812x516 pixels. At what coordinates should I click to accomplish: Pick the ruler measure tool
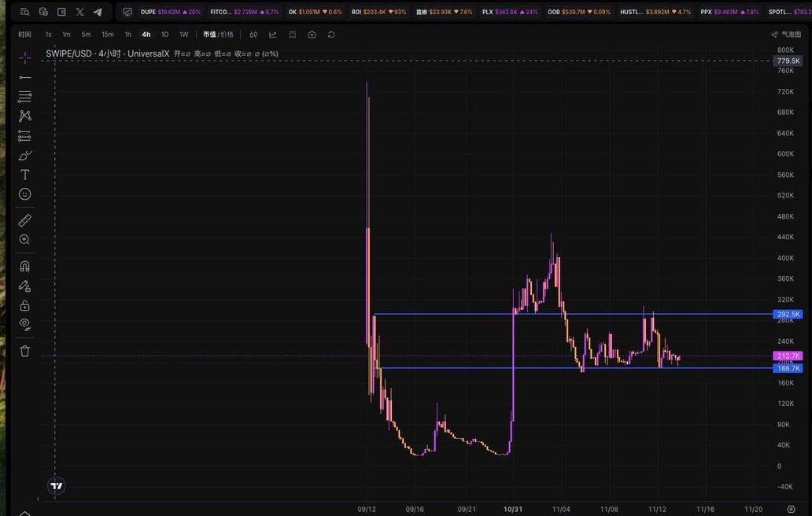pyautogui.click(x=25, y=220)
